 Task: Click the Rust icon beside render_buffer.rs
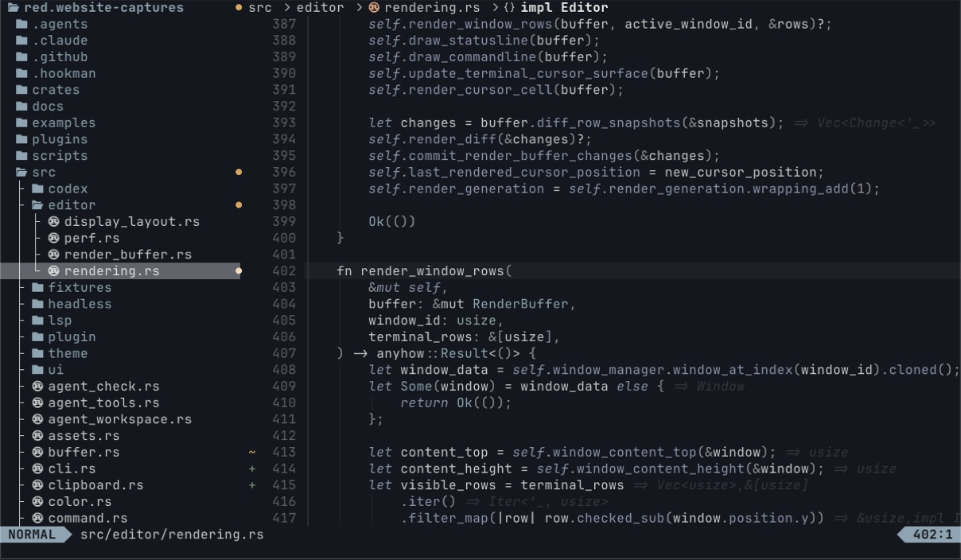53,255
